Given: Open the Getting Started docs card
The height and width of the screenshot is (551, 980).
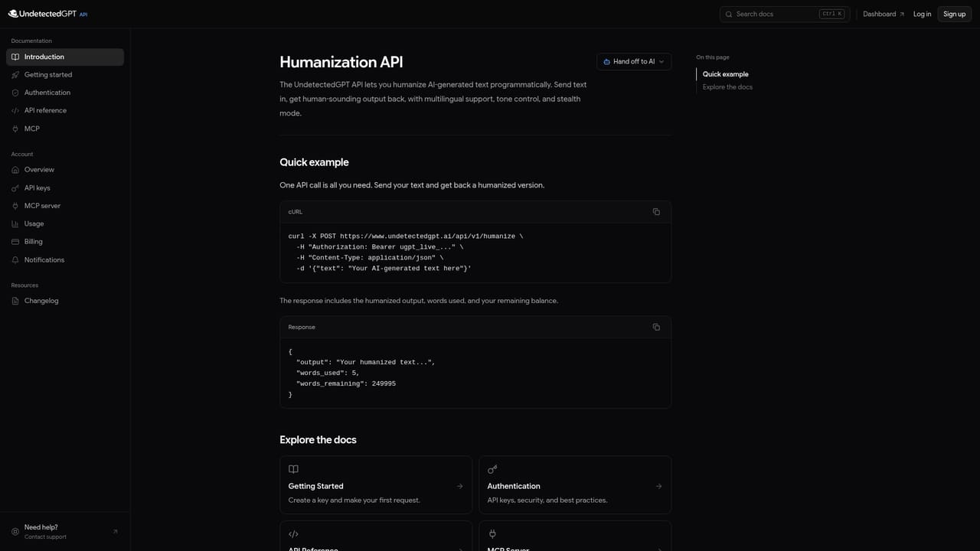Looking at the screenshot, I should [376, 485].
